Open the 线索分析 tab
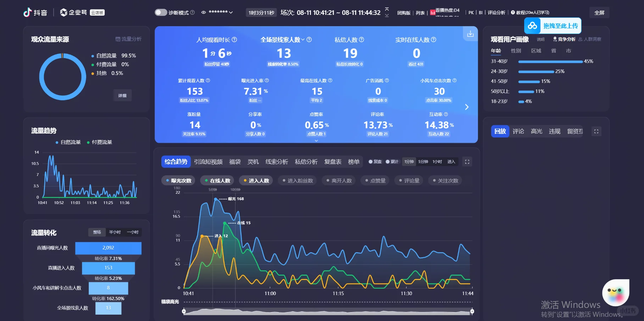The width and height of the screenshot is (644, 321). [x=277, y=162]
